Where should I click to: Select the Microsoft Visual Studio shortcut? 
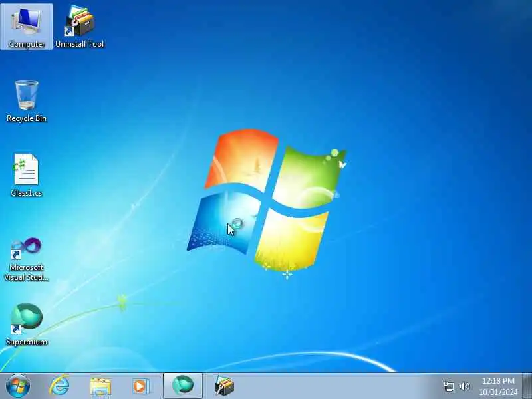click(27, 259)
